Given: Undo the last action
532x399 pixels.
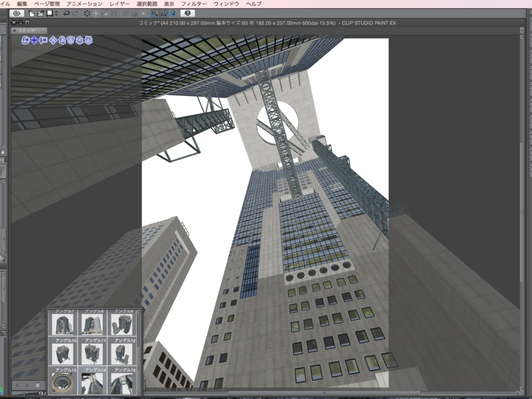Looking at the screenshot, I should point(66,14).
